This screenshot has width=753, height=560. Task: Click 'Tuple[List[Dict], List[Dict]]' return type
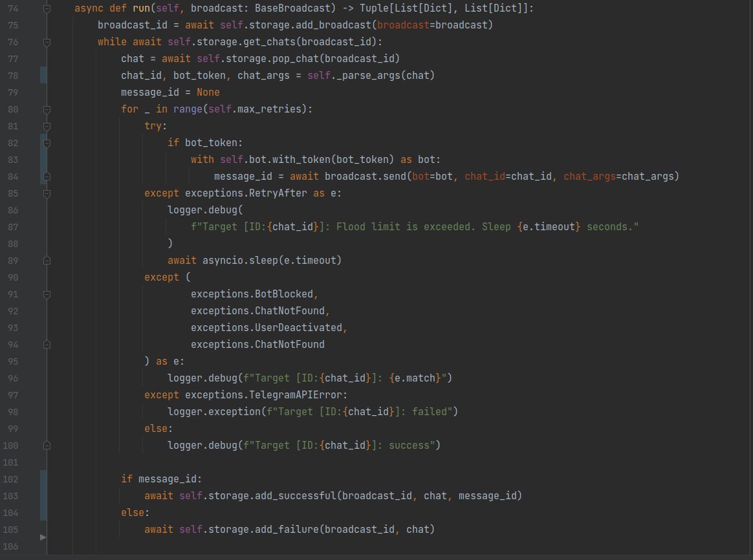pyautogui.click(x=444, y=8)
